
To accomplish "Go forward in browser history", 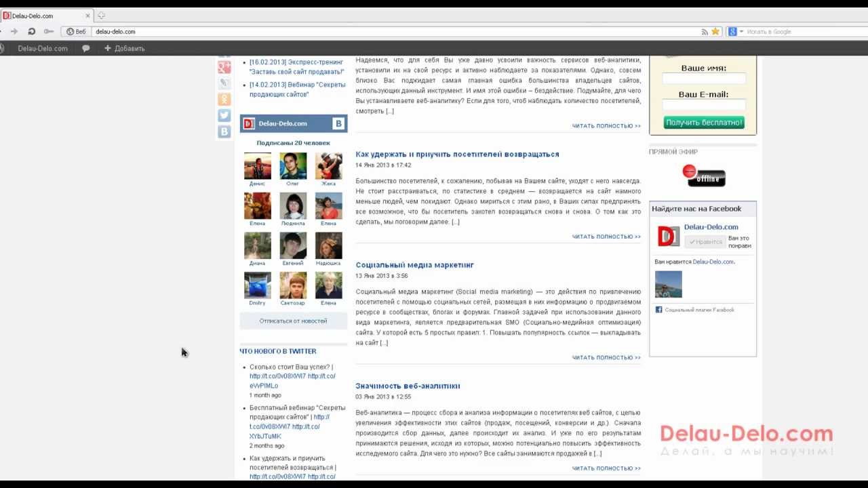I will point(14,31).
